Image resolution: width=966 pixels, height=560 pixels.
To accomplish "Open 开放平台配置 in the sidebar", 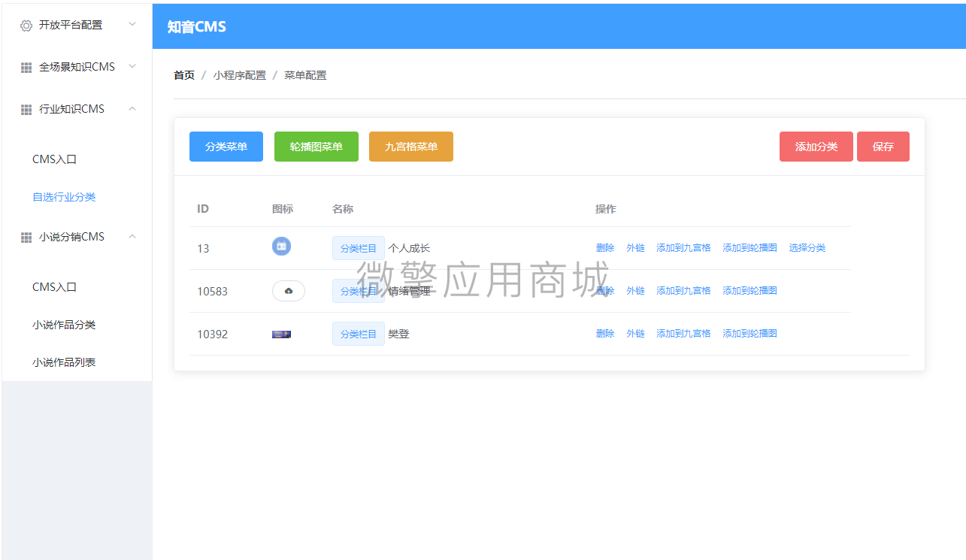I will click(77, 25).
